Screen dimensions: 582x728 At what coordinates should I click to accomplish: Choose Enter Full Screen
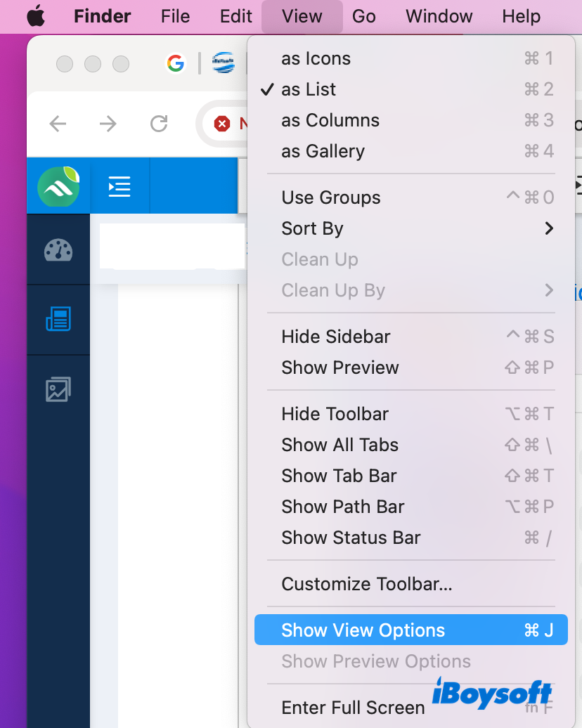click(353, 708)
